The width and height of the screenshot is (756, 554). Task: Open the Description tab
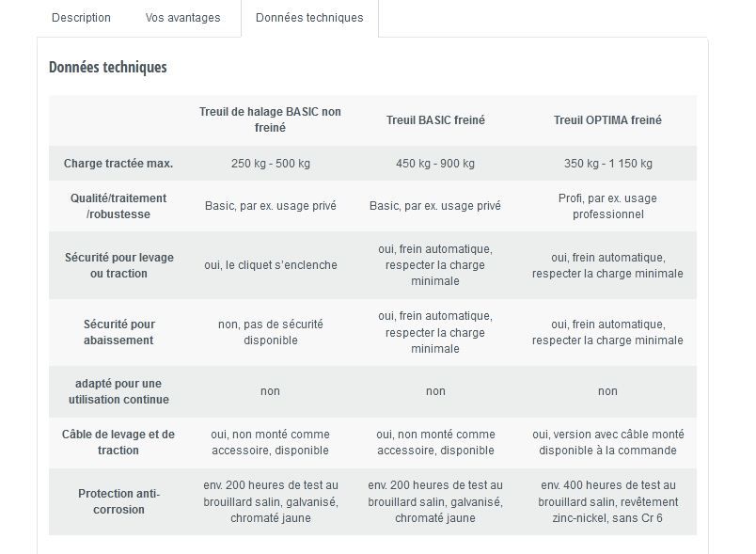[x=81, y=18]
